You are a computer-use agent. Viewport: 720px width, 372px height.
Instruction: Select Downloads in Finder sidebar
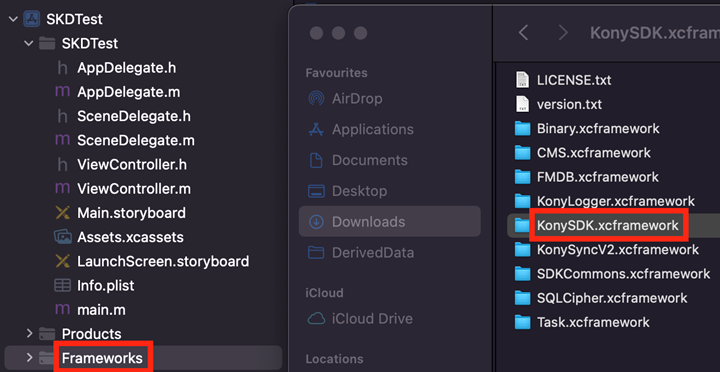click(389, 222)
